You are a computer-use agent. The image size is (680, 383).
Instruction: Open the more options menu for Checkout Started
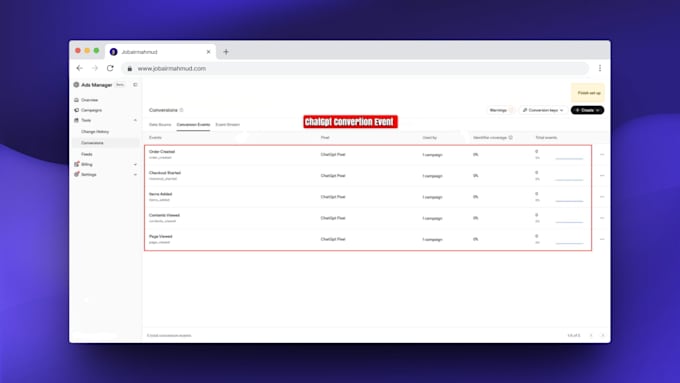coord(602,176)
